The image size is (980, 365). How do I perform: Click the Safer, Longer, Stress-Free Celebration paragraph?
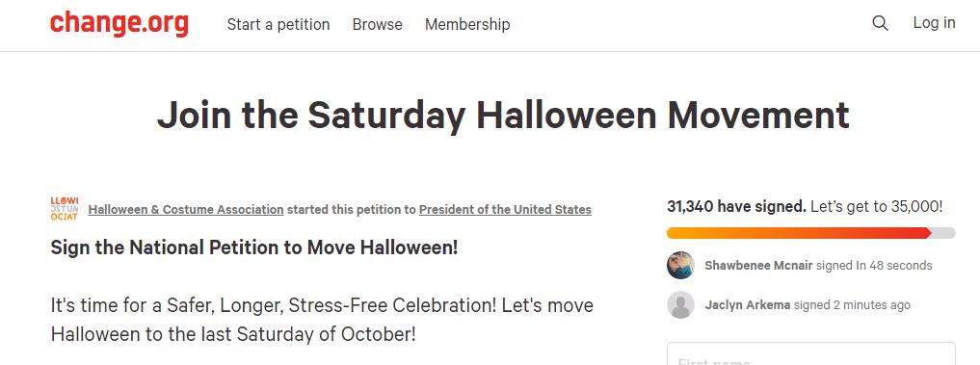322,320
